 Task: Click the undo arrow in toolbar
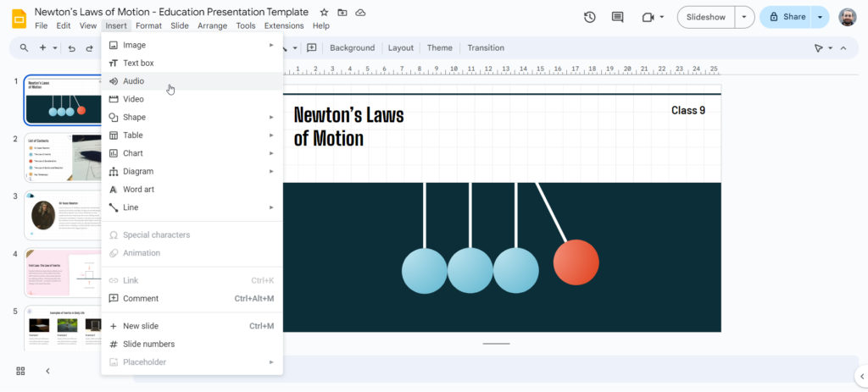[x=72, y=48]
